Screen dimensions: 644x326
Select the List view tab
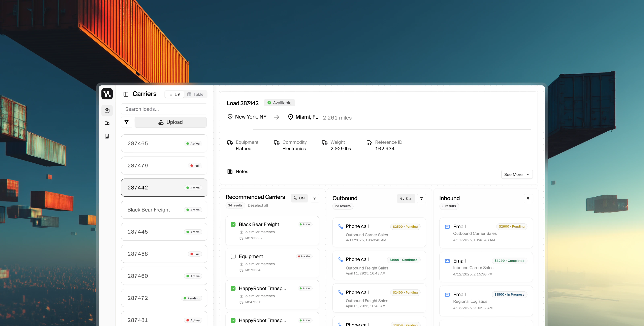tap(174, 94)
